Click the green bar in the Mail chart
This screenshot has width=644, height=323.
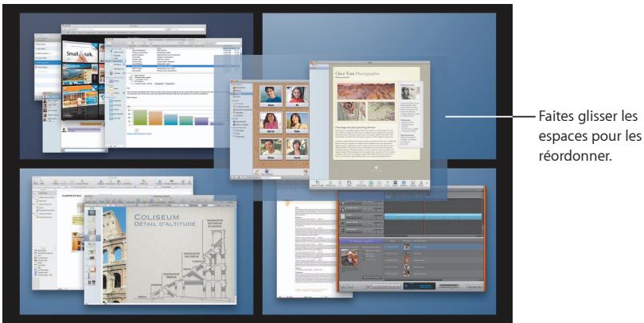(139, 117)
